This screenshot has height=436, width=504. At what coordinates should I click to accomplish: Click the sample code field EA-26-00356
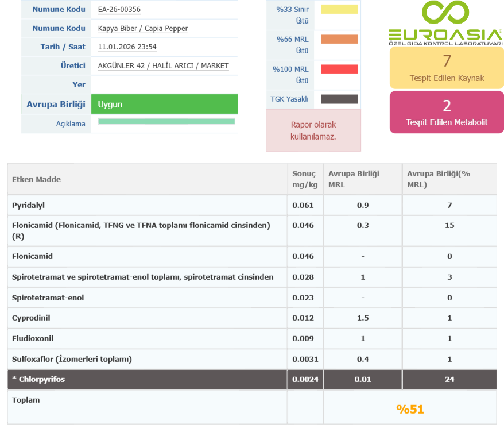coord(119,10)
